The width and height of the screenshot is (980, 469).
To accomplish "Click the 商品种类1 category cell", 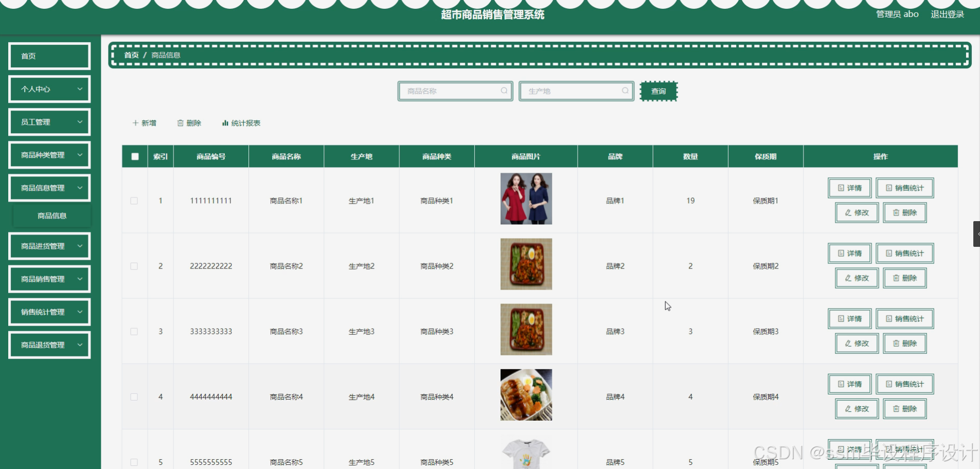I will 437,201.
